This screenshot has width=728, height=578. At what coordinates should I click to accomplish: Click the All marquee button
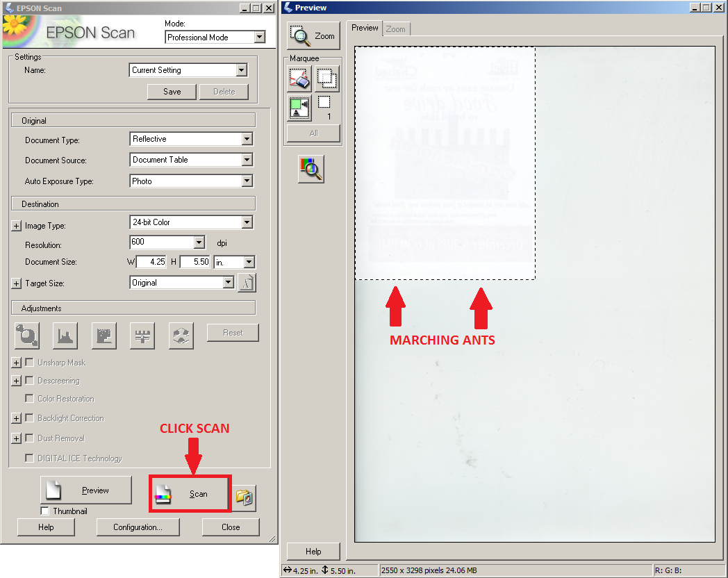coord(313,133)
